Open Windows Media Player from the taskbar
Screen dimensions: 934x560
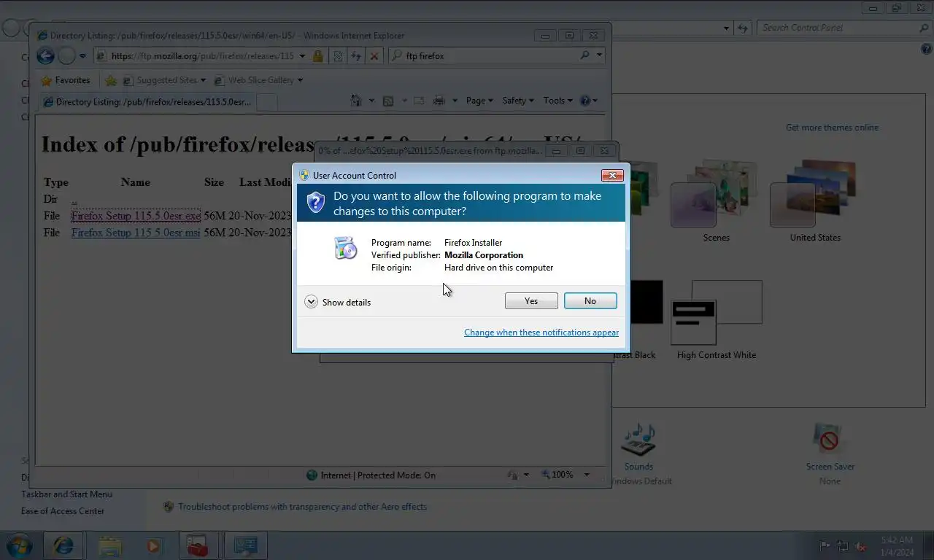tap(153, 545)
